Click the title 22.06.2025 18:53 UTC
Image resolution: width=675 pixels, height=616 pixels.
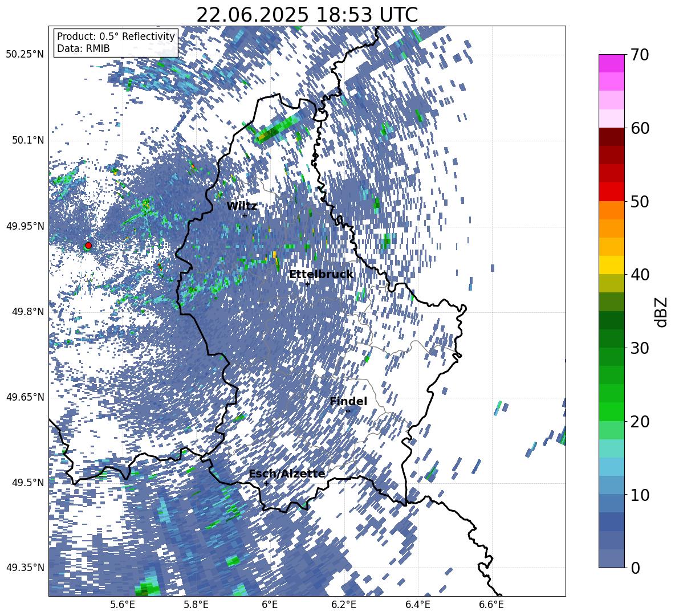(x=307, y=15)
